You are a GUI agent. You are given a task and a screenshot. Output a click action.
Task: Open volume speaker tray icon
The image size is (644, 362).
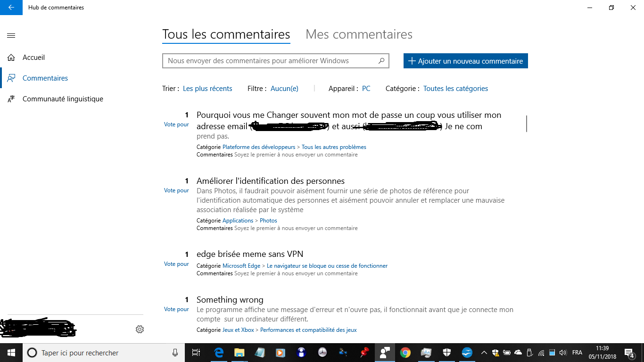coord(562,353)
